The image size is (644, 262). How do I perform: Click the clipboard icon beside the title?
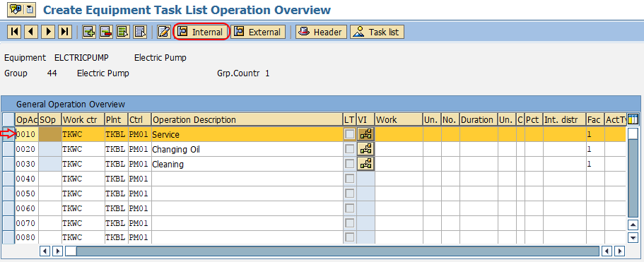30,9
